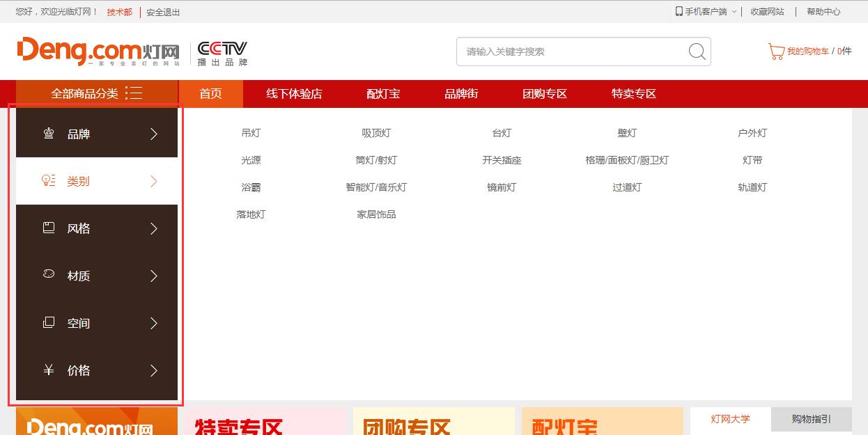Expand the 类别 category chevron
868x435 pixels.
[154, 181]
